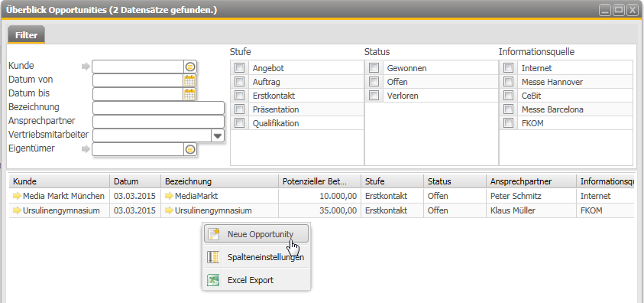Select the Peter Schmitz contact cell
The height and width of the screenshot is (303, 644).
coord(532,196)
